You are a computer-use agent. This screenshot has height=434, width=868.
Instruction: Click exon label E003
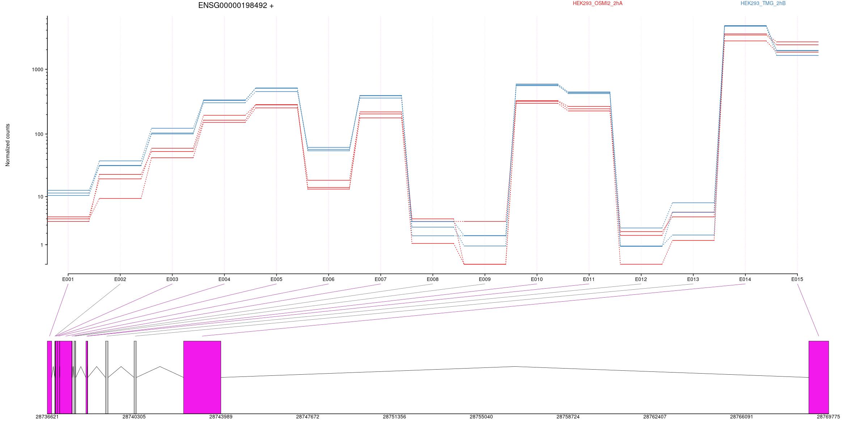172,279
